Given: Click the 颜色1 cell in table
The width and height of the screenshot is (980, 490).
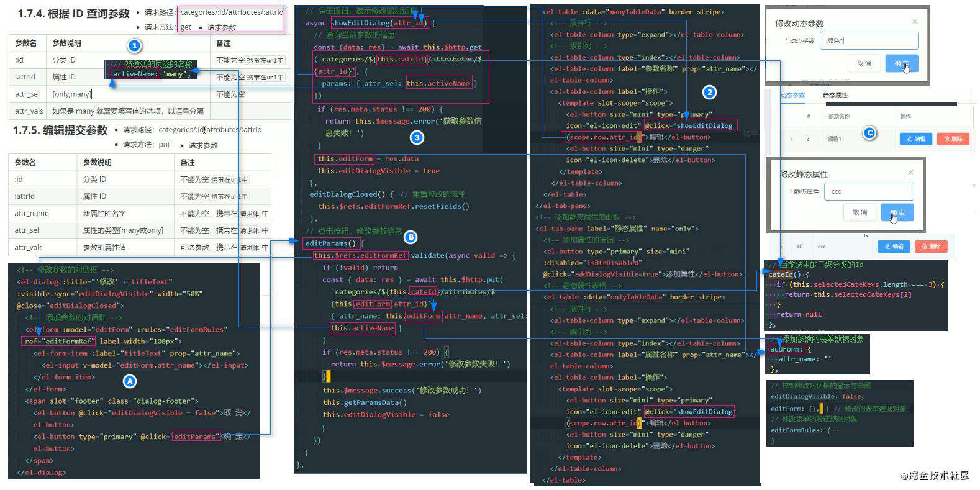Looking at the screenshot, I should [834, 139].
